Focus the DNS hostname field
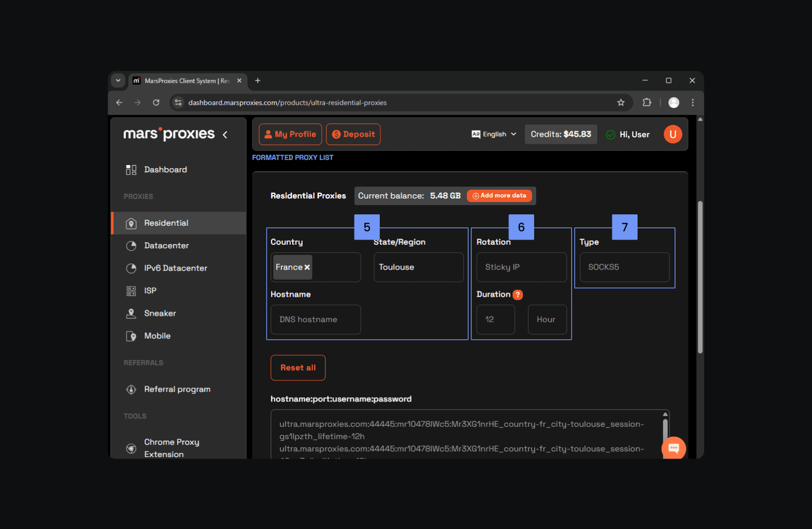The height and width of the screenshot is (529, 812). [316, 320]
